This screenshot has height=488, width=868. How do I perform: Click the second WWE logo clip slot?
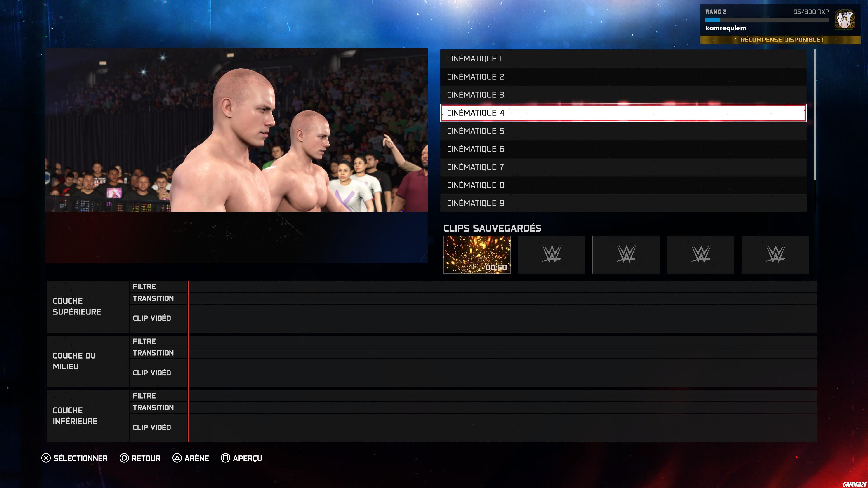(x=551, y=255)
